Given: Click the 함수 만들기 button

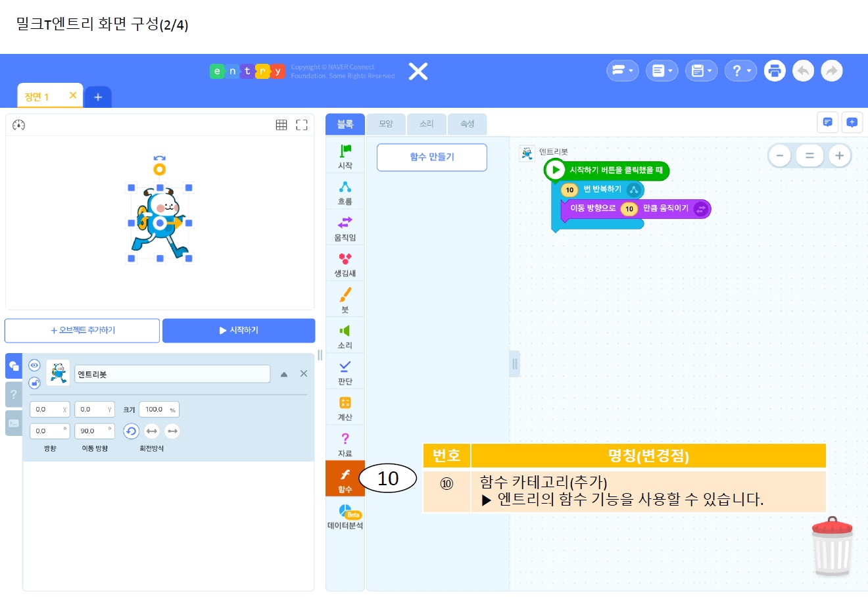Looking at the screenshot, I should tap(431, 157).
